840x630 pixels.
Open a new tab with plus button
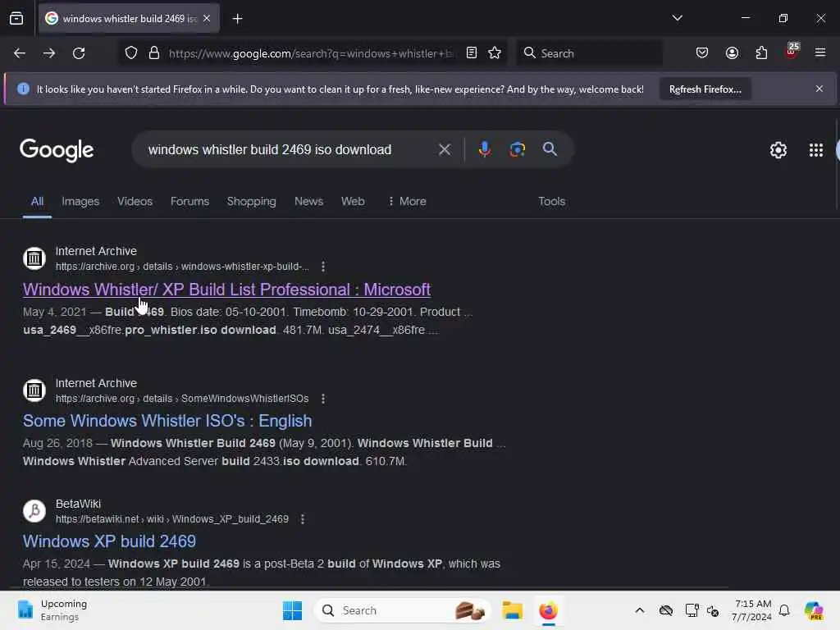point(237,19)
